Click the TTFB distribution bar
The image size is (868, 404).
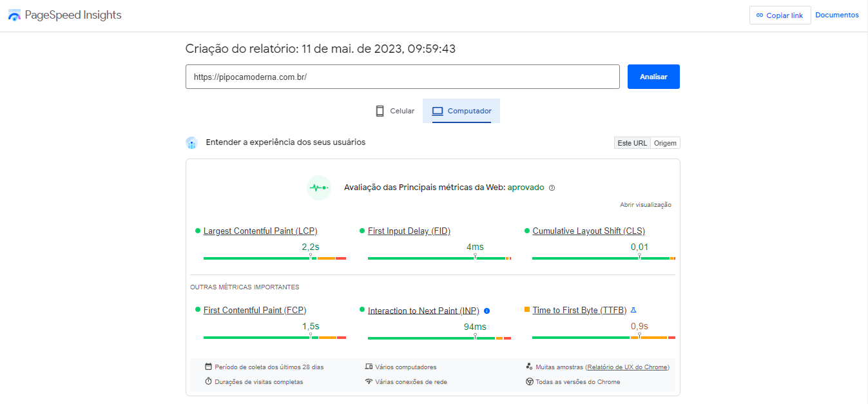pos(604,337)
